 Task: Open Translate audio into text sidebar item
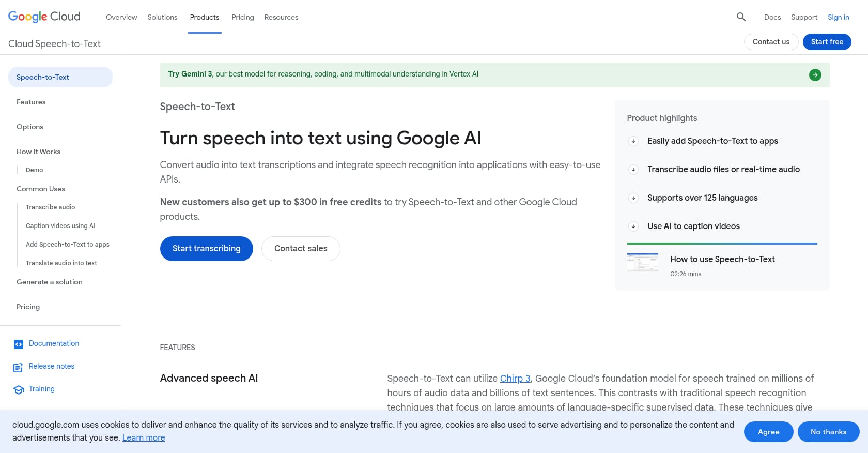pyautogui.click(x=61, y=263)
